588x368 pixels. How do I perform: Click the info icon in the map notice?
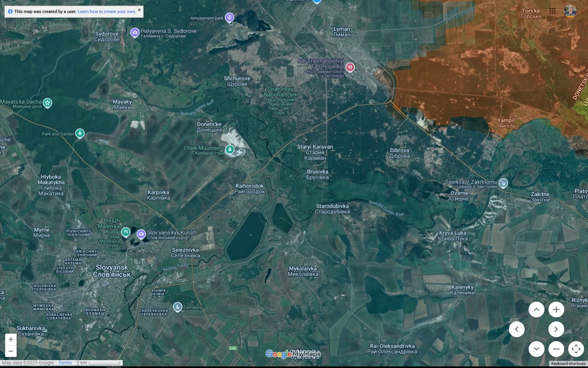[10, 11]
